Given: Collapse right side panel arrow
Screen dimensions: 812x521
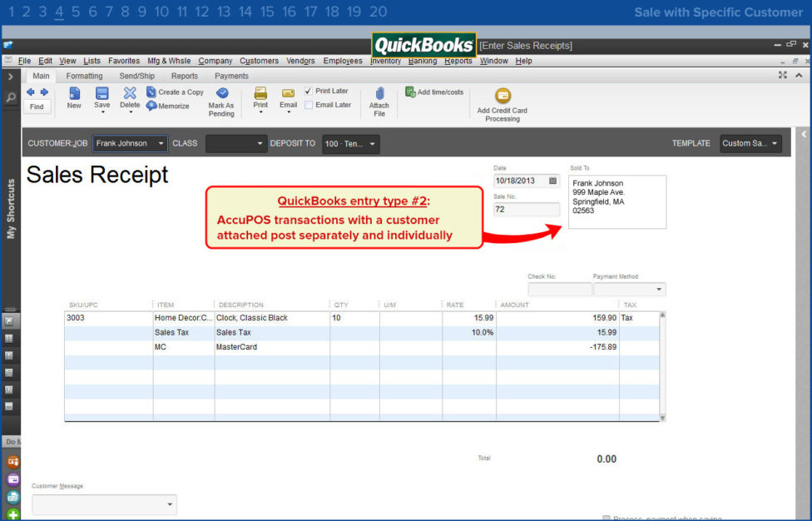Looking at the screenshot, I should [804, 134].
